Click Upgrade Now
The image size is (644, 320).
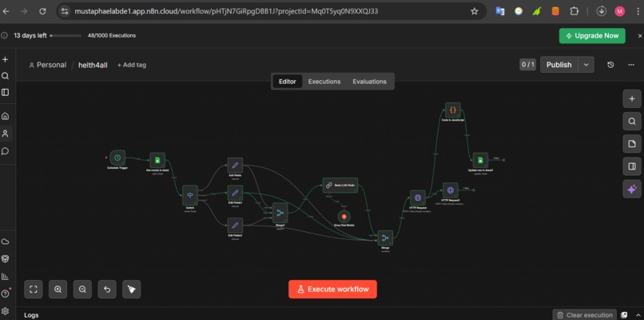(592, 36)
